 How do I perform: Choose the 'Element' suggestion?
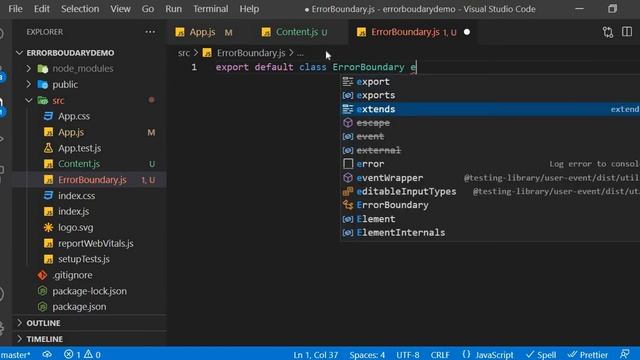(490, 219)
